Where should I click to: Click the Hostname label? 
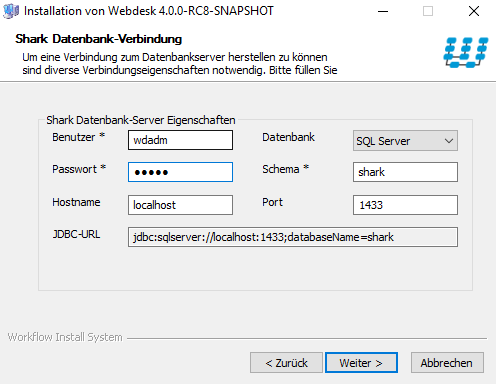click(x=76, y=202)
